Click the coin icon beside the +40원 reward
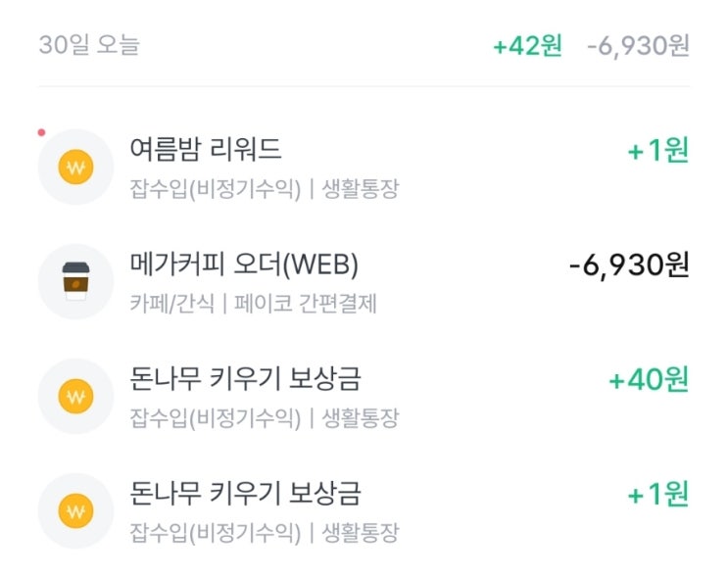 click(x=75, y=396)
